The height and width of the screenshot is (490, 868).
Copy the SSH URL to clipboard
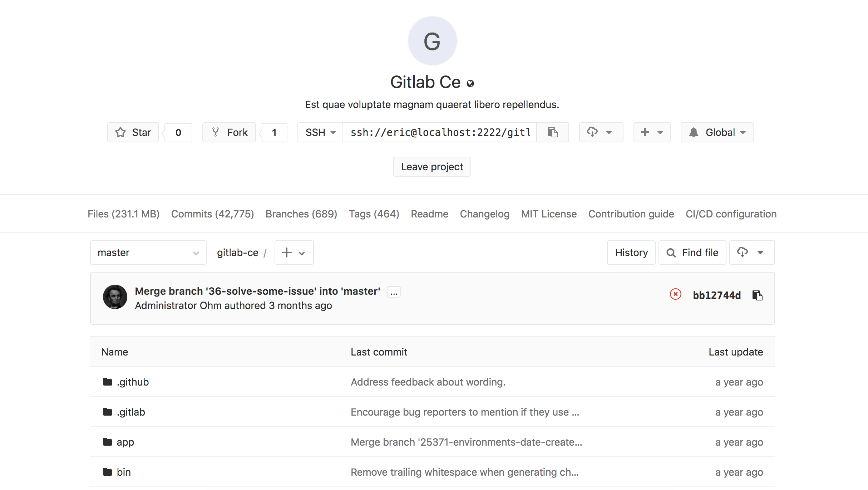[x=552, y=132]
